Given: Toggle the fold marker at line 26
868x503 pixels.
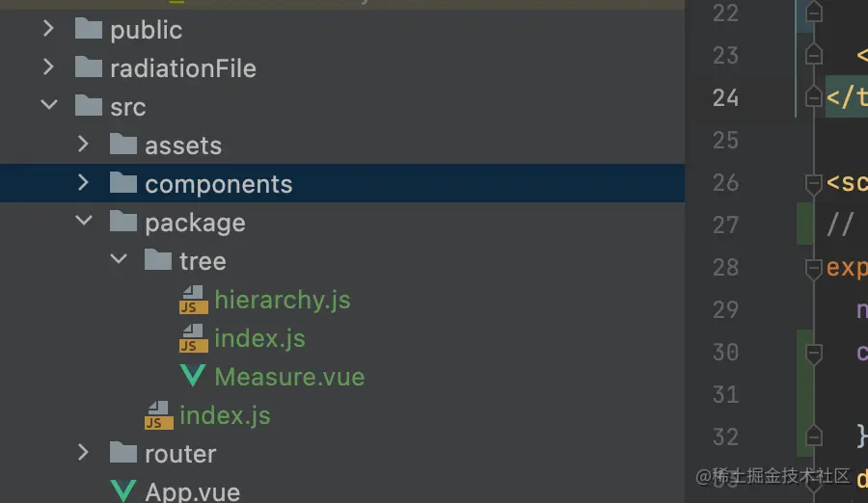Looking at the screenshot, I should pyautogui.click(x=813, y=182).
